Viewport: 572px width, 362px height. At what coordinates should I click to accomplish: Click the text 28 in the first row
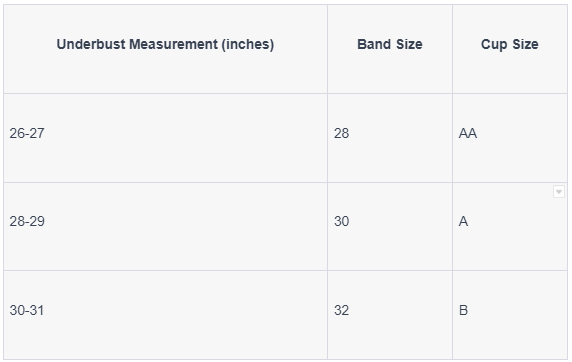point(341,133)
